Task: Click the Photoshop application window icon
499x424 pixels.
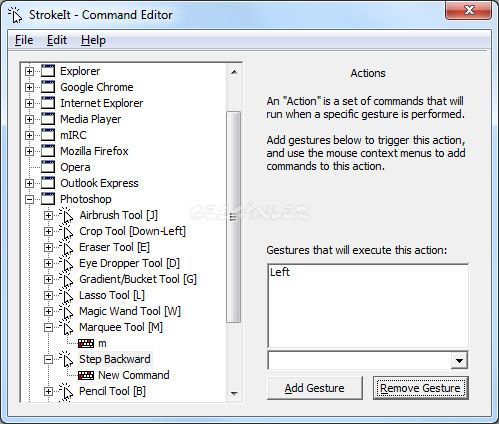Action: click(48, 199)
